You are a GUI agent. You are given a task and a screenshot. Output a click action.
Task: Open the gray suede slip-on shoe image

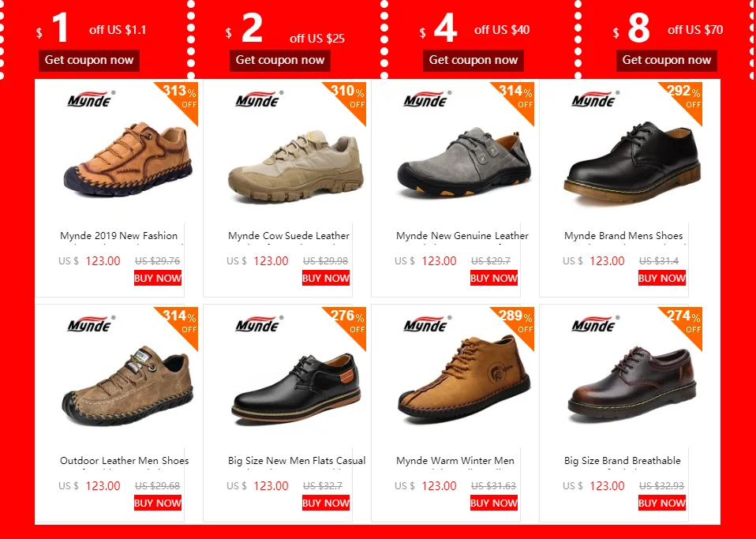[x=464, y=162]
